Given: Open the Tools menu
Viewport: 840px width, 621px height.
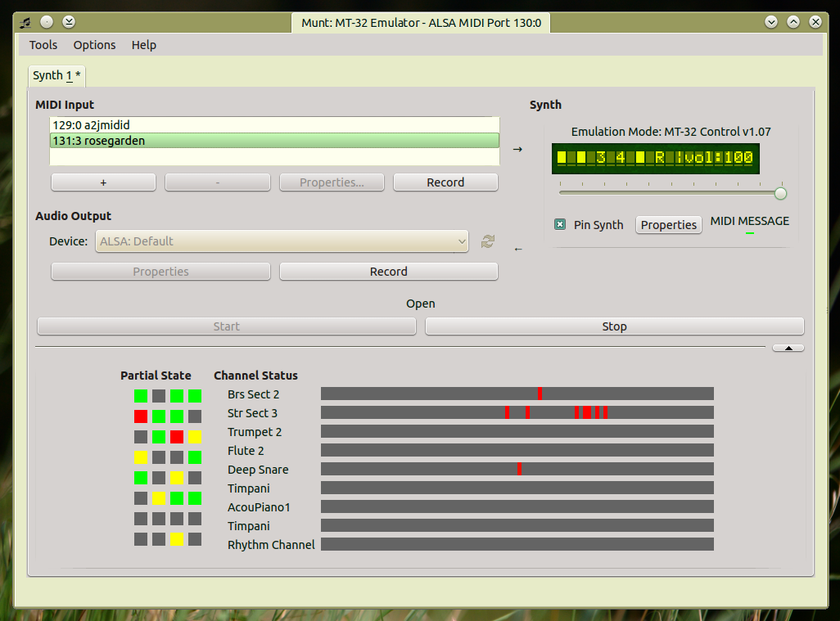Looking at the screenshot, I should point(43,45).
